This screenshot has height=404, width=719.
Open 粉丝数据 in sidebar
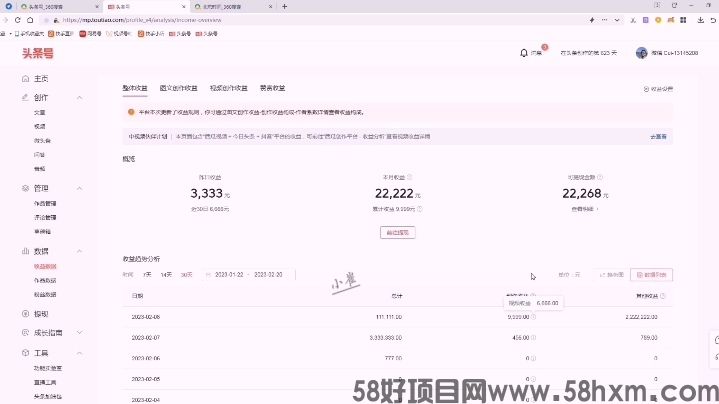click(45, 294)
